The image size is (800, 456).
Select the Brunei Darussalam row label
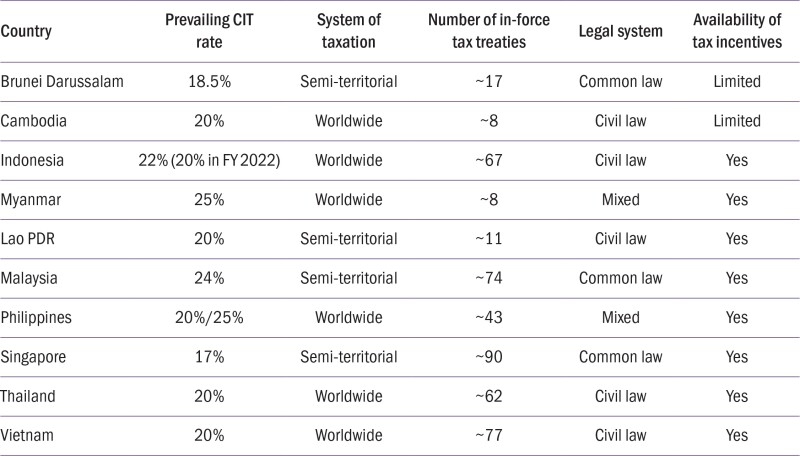click(62, 82)
